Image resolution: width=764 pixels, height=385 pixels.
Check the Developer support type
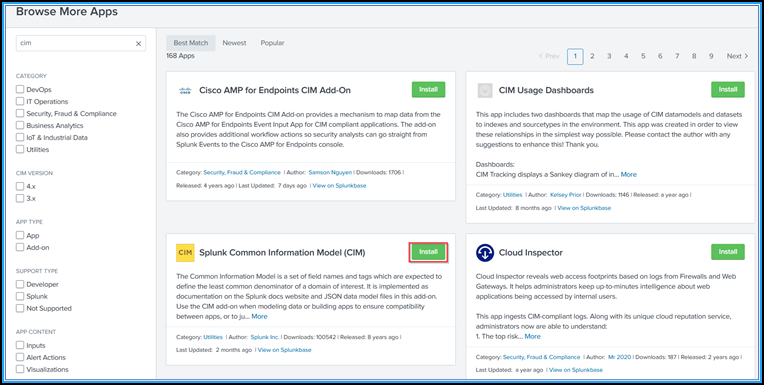(x=20, y=284)
